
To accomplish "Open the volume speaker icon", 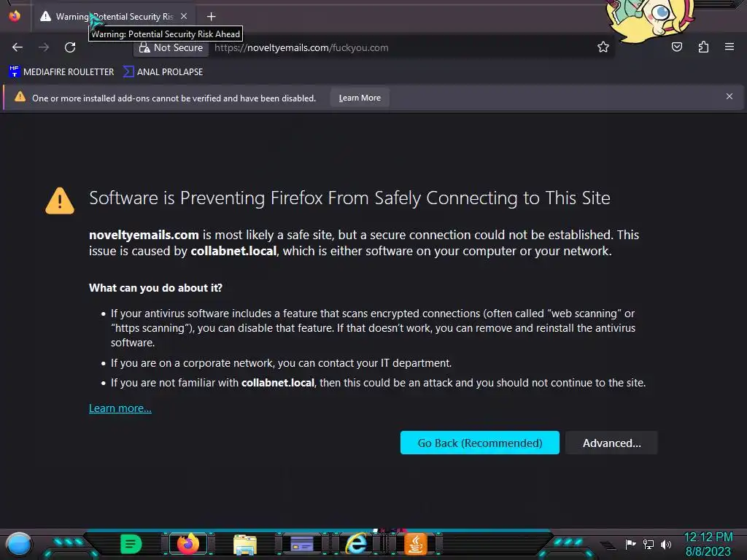I will (x=665, y=544).
